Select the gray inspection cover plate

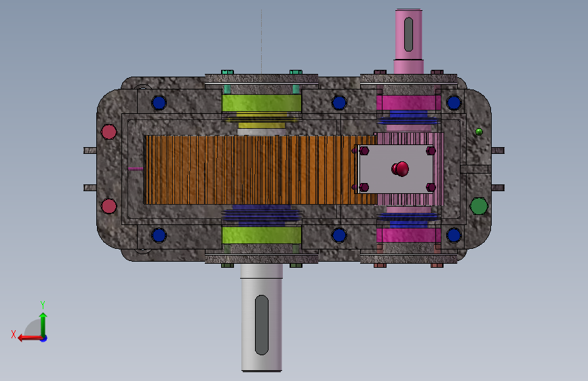click(396, 169)
